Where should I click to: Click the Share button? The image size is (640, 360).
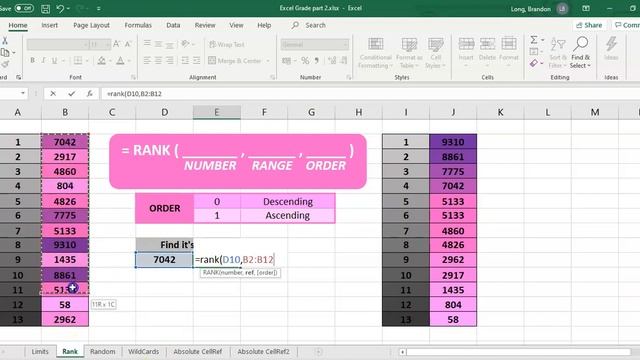tap(589, 25)
